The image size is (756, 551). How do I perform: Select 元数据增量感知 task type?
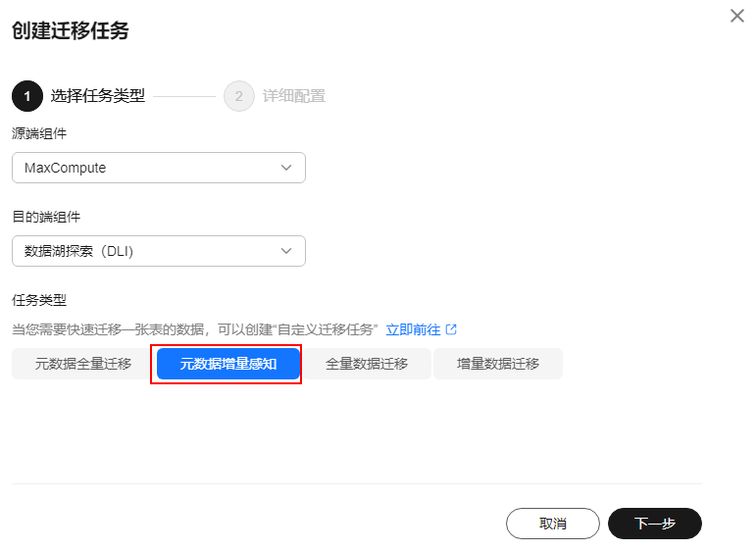click(228, 364)
